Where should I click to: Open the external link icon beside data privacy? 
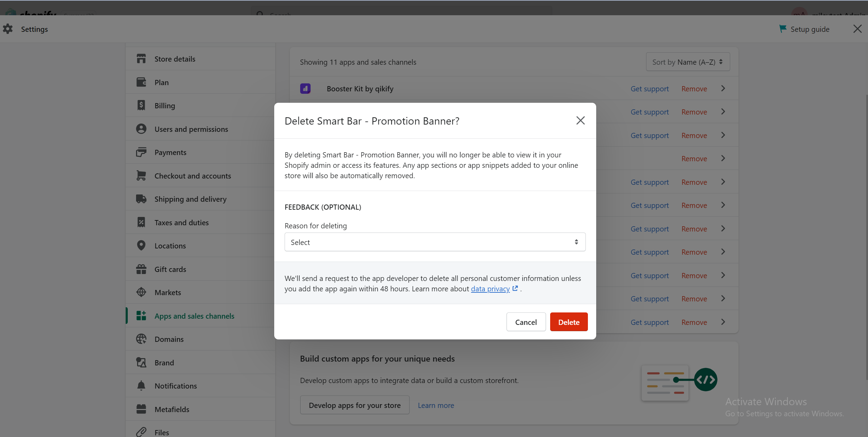[x=515, y=288]
